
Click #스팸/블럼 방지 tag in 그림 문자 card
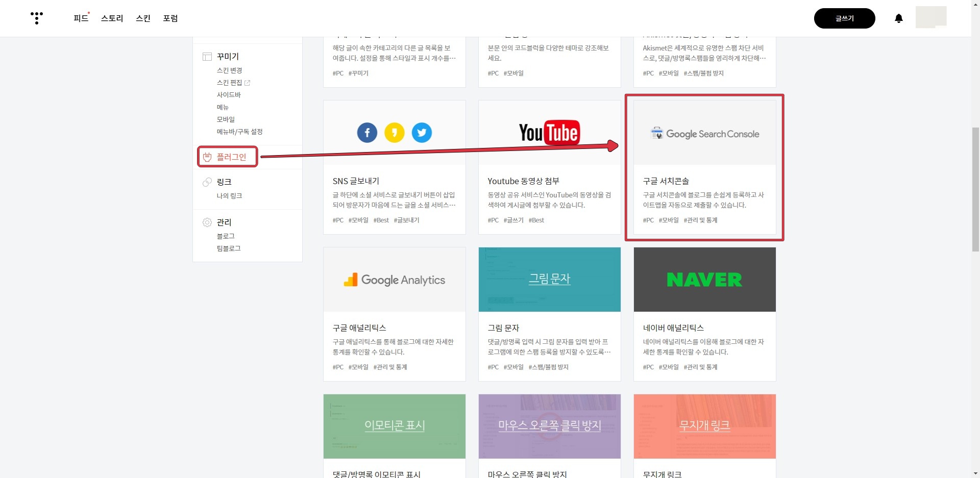pos(548,367)
